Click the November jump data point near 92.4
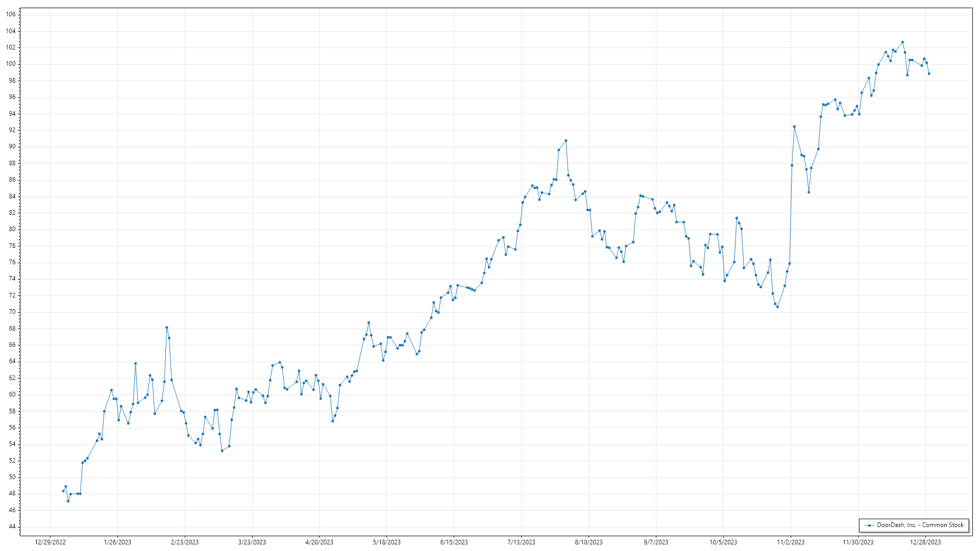980x551 pixels. [x=794, y=127]
